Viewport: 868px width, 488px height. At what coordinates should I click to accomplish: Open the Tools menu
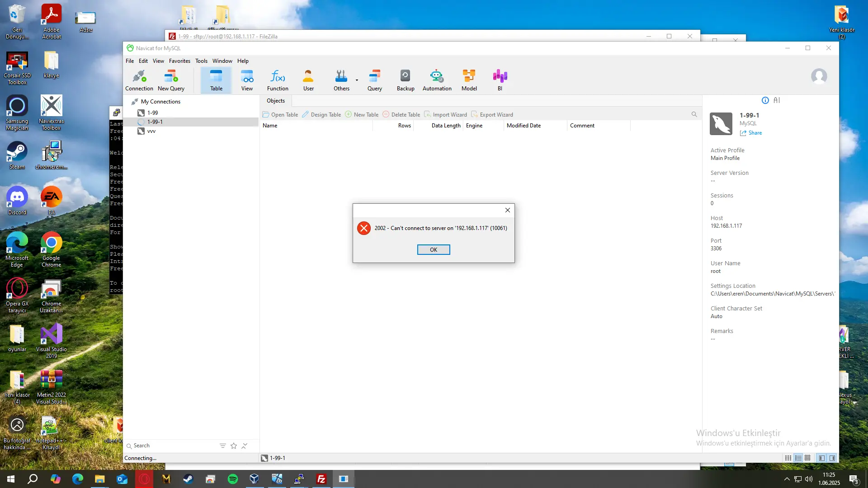[x=201, y=61]
